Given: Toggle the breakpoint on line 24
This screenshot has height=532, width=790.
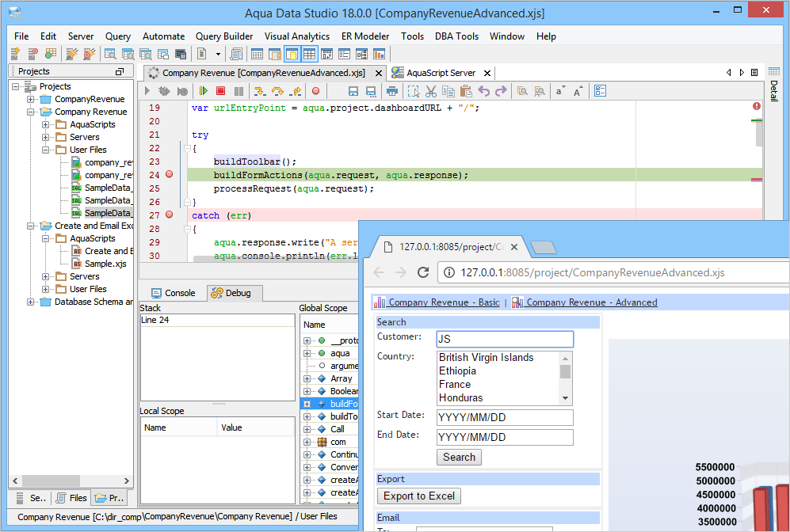Looking at the screenshot, I should coord(170,174).
